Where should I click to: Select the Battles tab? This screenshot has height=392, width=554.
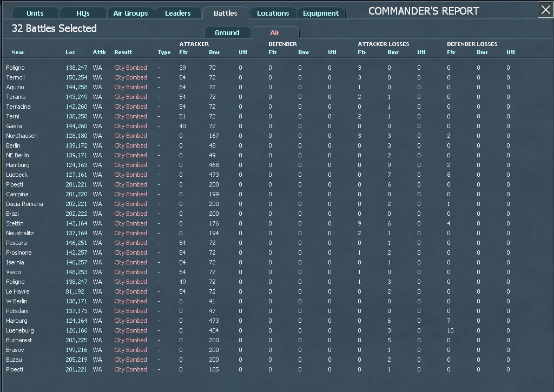226,14
